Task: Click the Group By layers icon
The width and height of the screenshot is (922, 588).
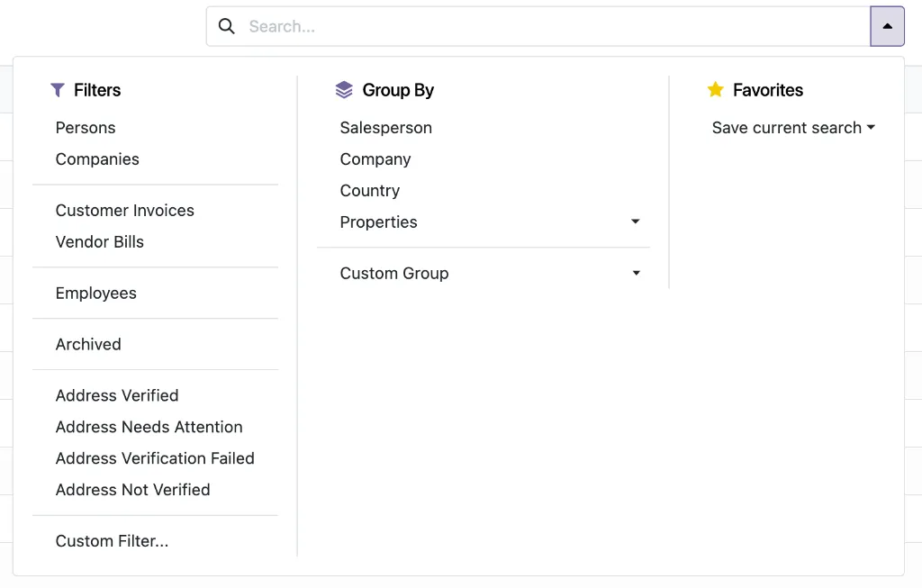Action: coord(344,90)
